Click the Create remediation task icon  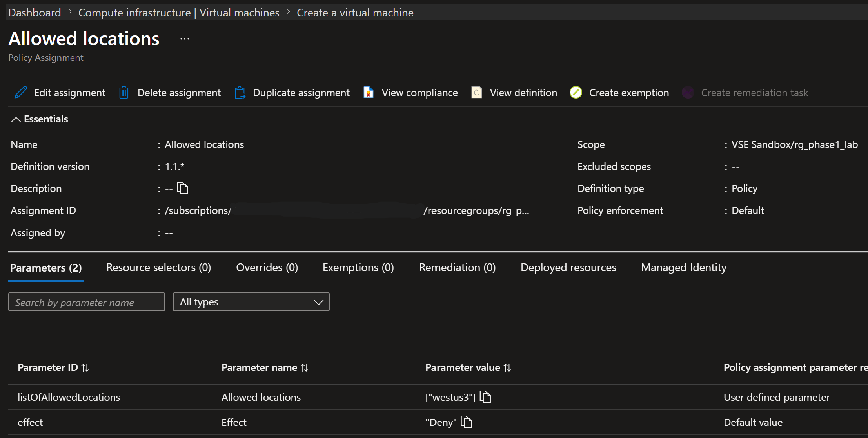point(688,93)
